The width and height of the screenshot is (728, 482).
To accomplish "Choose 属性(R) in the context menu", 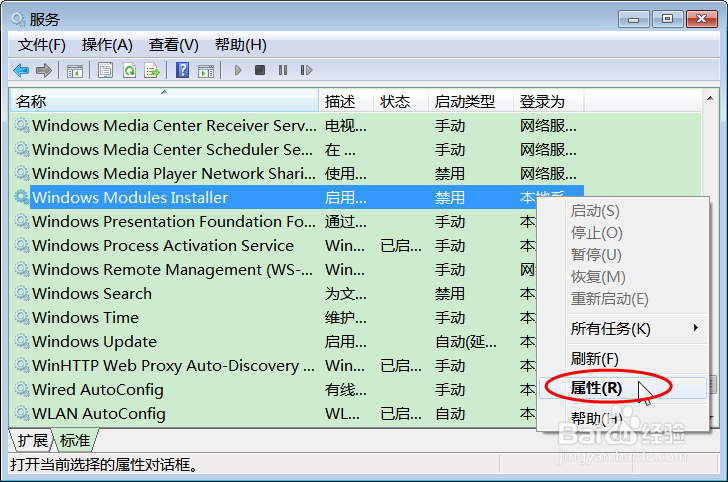I will click(623, 388).
